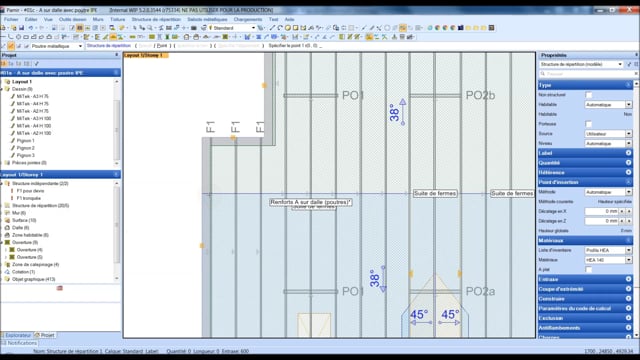Image resolution: width=640 pixels, height=360 pixels.
Task: Click the red icon below the project tree
Action: (x=60, y=288)
